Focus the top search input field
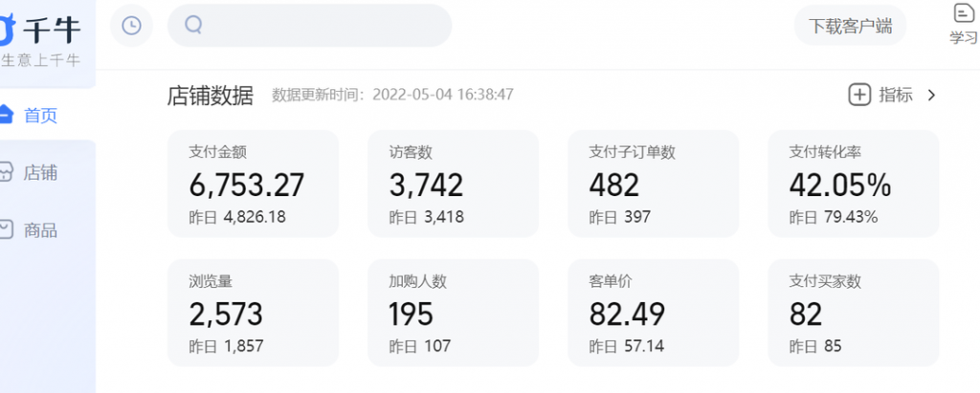The width and height of the screenshot is (980, 393). (309, 26)
